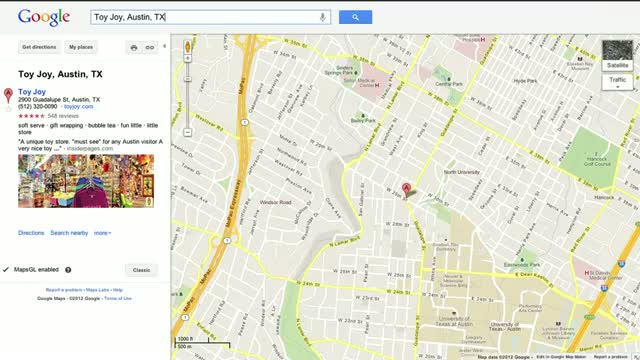Click into the search box text field

click(x=210, y=17)
